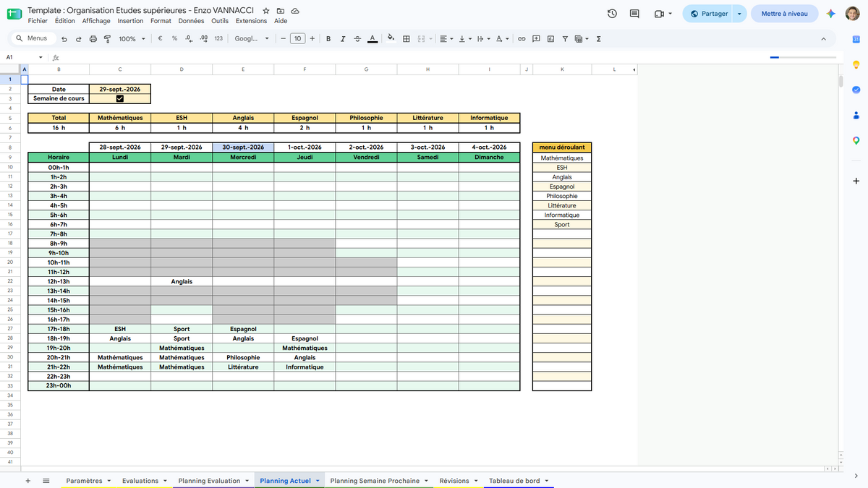
Task: Open the font family dropdown
Action: pos(252,38)
